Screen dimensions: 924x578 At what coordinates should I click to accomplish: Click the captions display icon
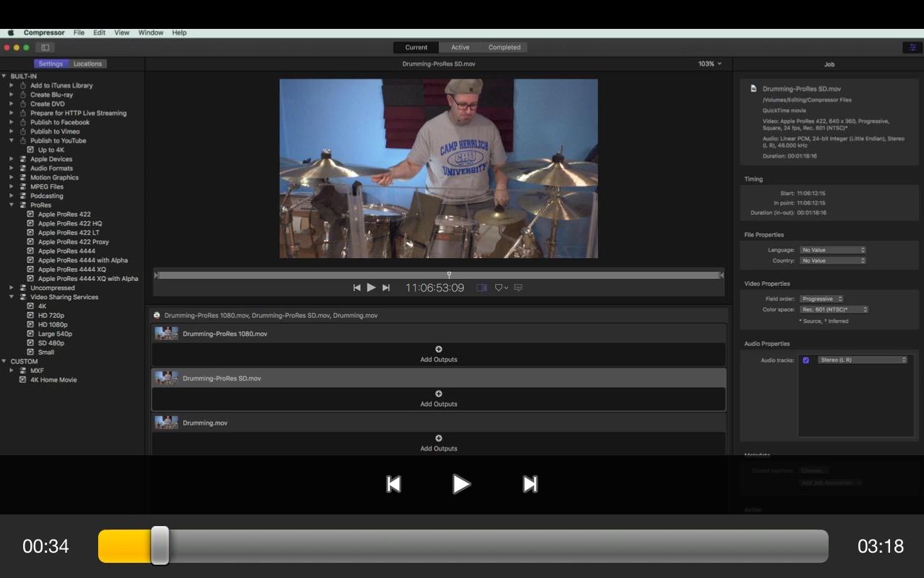pos(518,288)
